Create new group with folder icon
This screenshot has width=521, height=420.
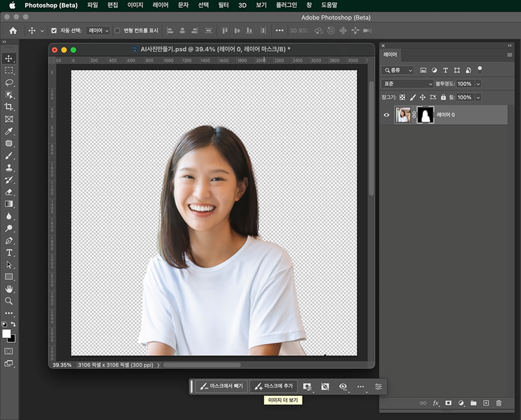coord(473,403)
